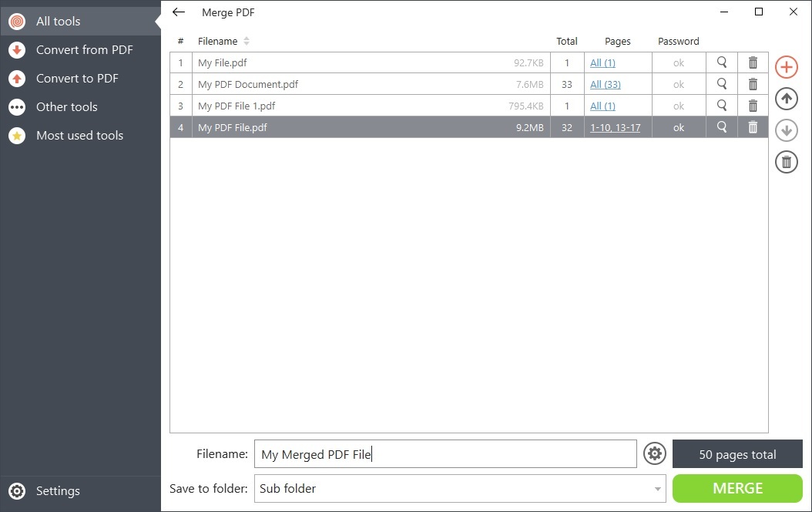The width and height of the screenshot is (812, 512).
Task: Switch to Most used tools section
Action: (x=80, y=135)
